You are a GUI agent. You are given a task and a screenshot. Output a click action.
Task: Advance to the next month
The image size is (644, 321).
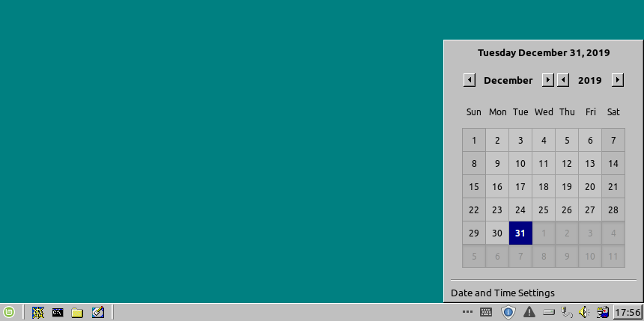(548, 80)
